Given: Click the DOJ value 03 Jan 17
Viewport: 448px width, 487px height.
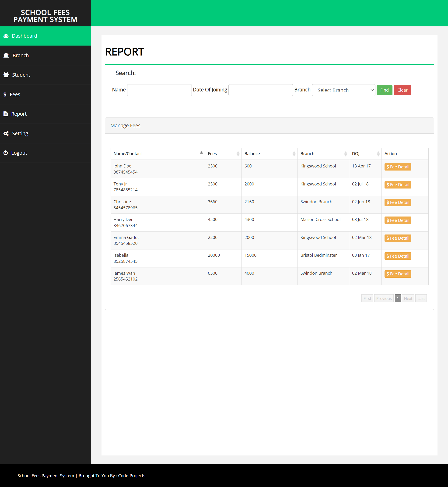Looking at the screenshot, I should (x=361, y=255).
